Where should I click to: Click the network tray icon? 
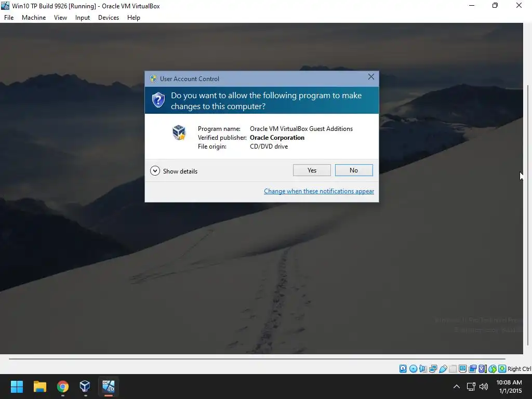pyautogui.click(x=471, y=387)
